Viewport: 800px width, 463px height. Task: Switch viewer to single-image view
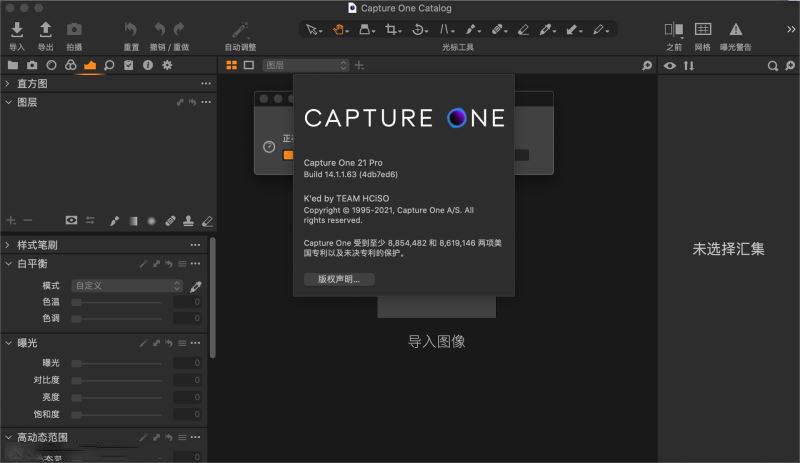coord(248,65)
